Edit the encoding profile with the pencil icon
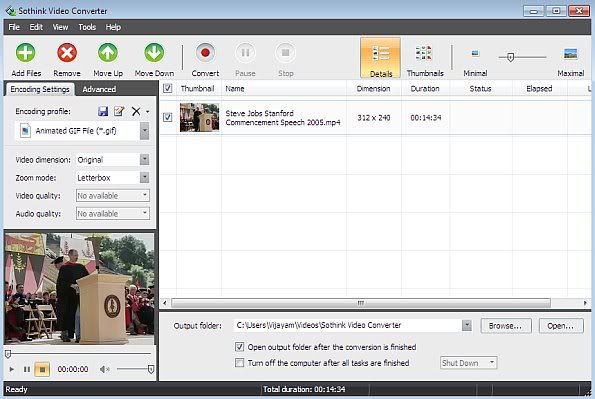The image size is (595, 399). [119, 111]
